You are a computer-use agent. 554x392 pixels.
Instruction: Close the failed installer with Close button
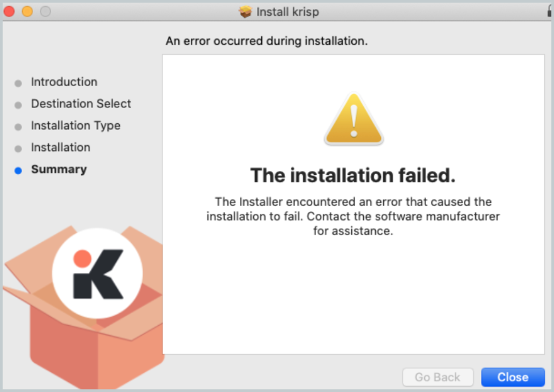click(513, 377)
